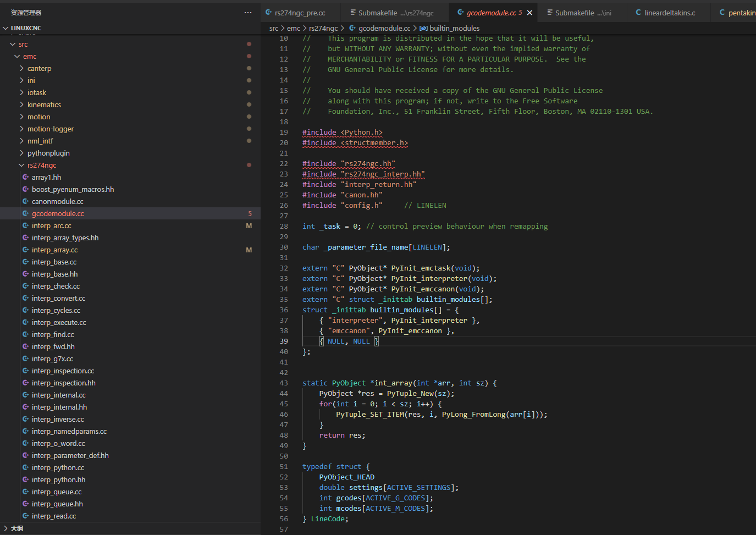The image size is (756, 535).
Task: Click the file icon in gcodemodule.cc breadcrumb
Action: 352,28
